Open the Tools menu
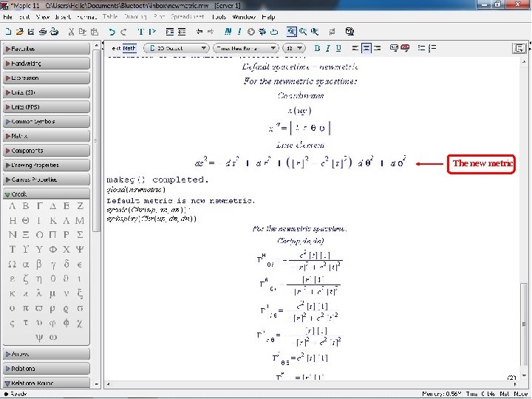This screenshot has height=399, width=532. 219,17
